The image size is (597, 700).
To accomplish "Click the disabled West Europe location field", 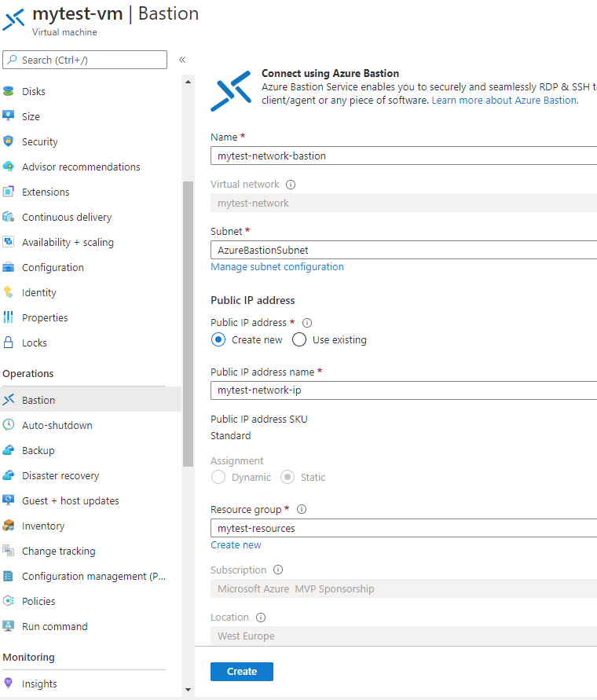I will point(404,636).
